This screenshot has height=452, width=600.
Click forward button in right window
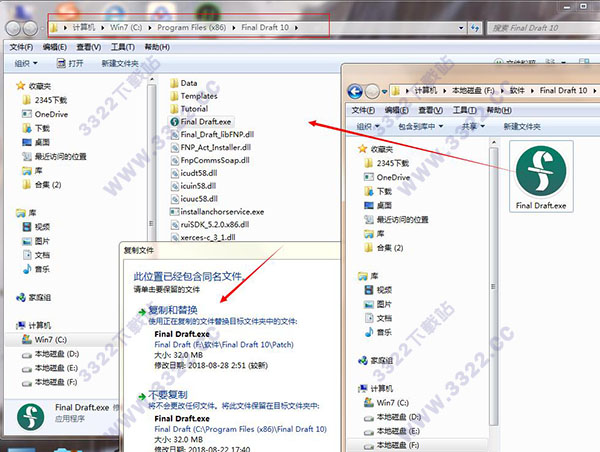[x=372, y=91]
